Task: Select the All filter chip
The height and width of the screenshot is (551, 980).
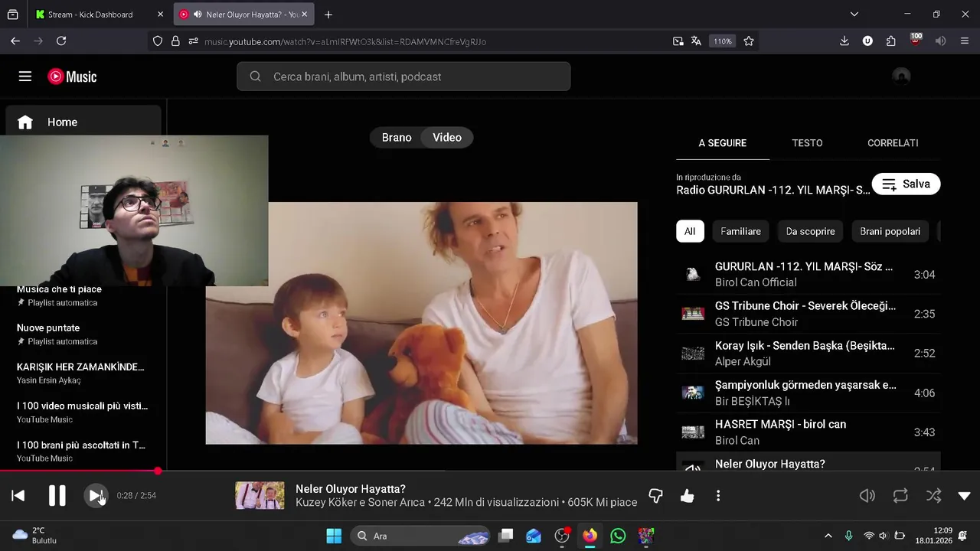Action: tap(690, 231)
